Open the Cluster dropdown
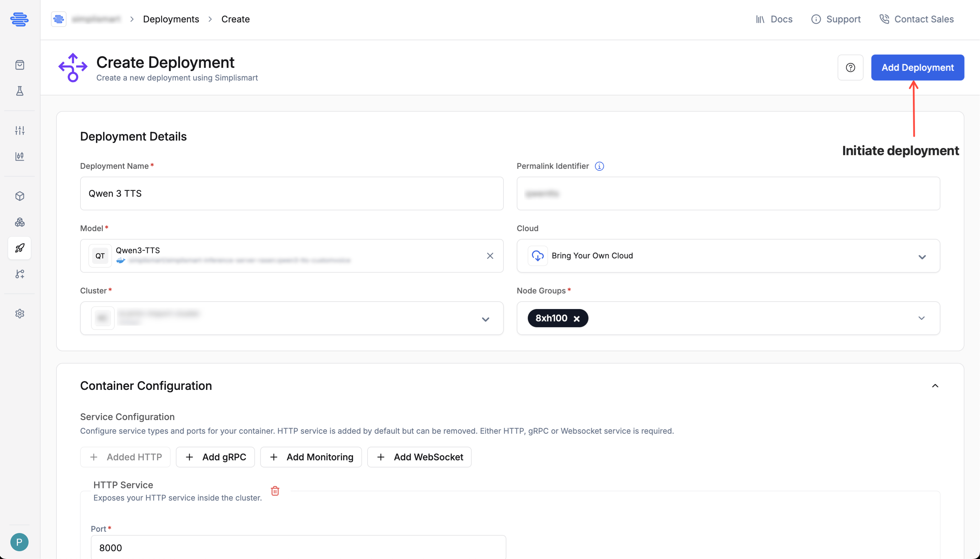 (292, 318)
